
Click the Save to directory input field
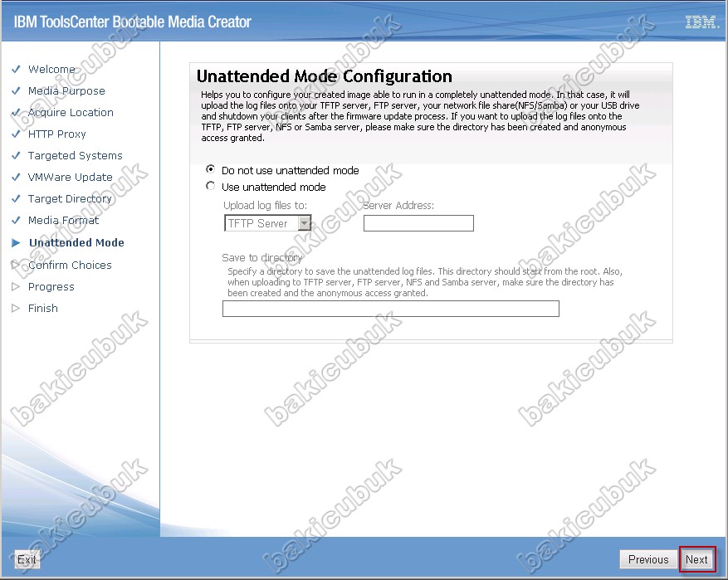click(390, 309)
